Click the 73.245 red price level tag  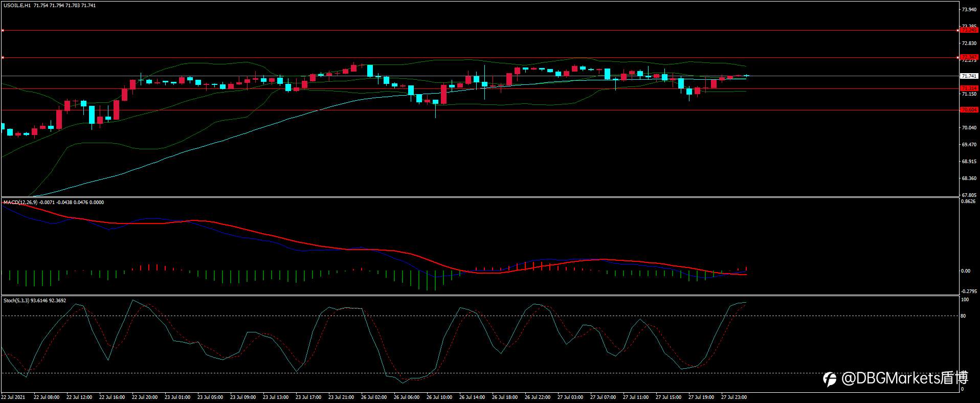tap(969, 30)
